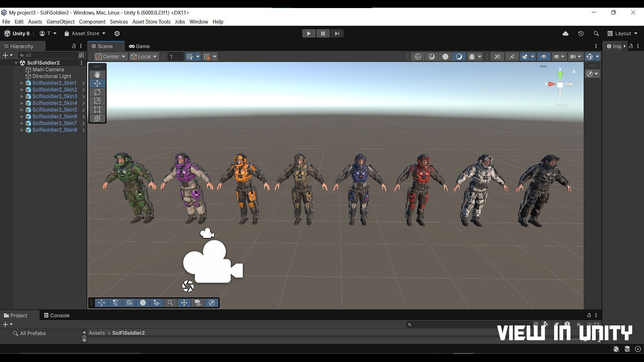This screenshot has height=362, width=644.
Task: Open the Assets menu
Action: coord(35,22)
